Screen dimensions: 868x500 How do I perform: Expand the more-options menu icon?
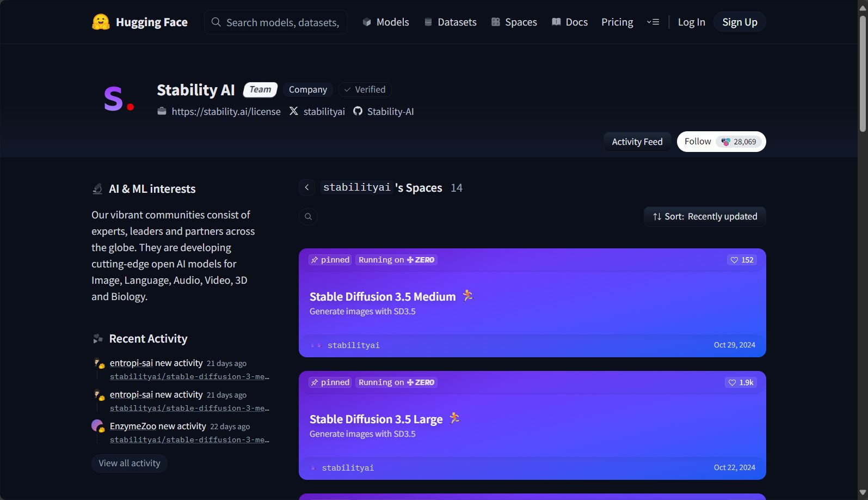[x=653, y=22]
